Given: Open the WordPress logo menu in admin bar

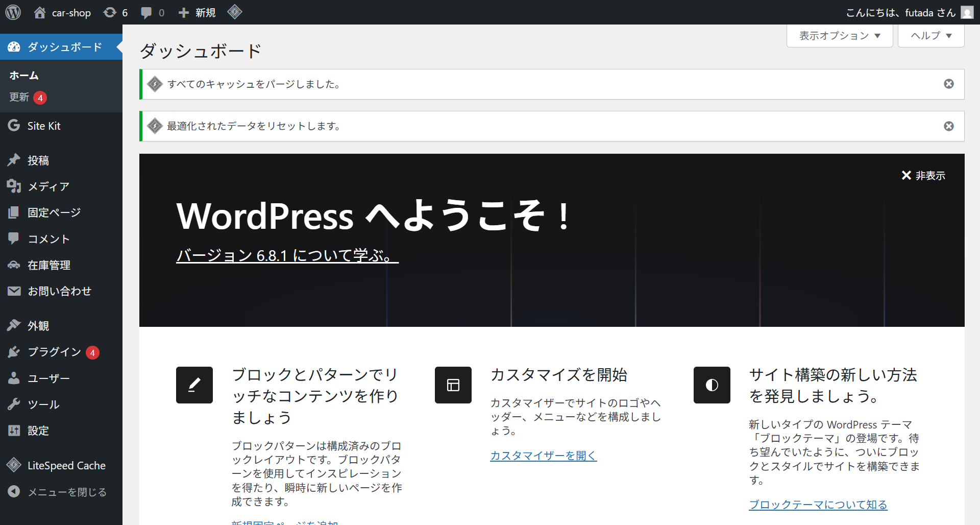Looking at the screenshot, I should 12,12.
